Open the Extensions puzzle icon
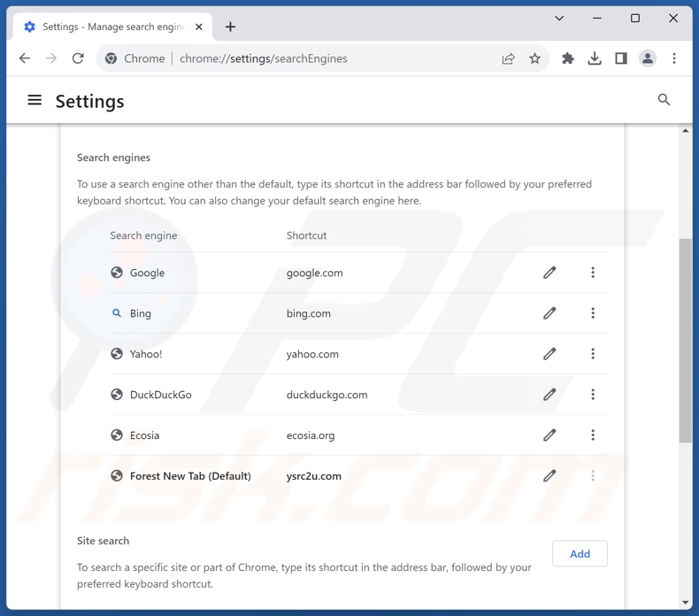The width and height of the screenshot is (699, 616). pyautogui.click(x=568, y=58)
